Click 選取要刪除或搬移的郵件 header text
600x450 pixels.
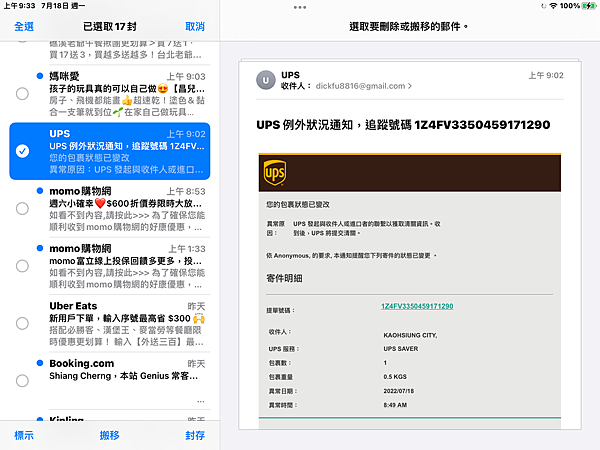tap(408, 26)
